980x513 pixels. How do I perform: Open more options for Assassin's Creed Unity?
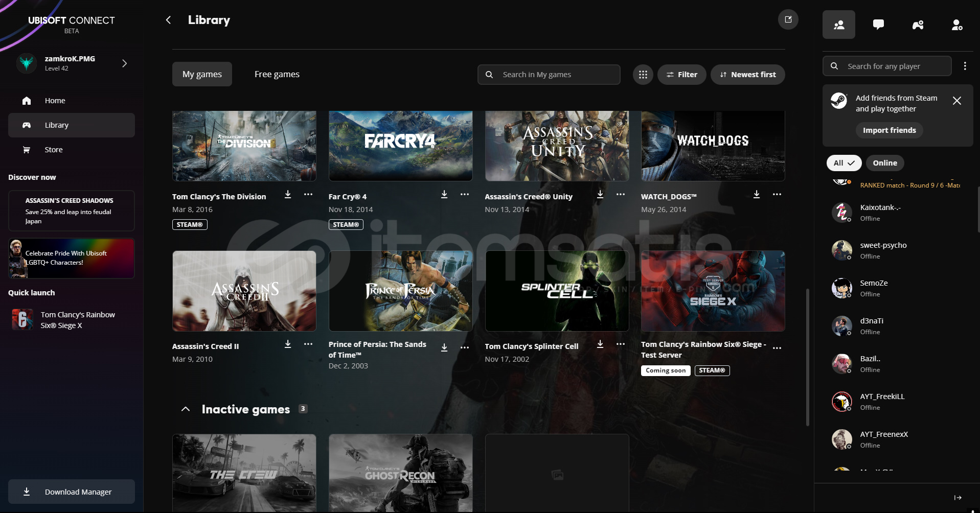(x=621, y=195)
